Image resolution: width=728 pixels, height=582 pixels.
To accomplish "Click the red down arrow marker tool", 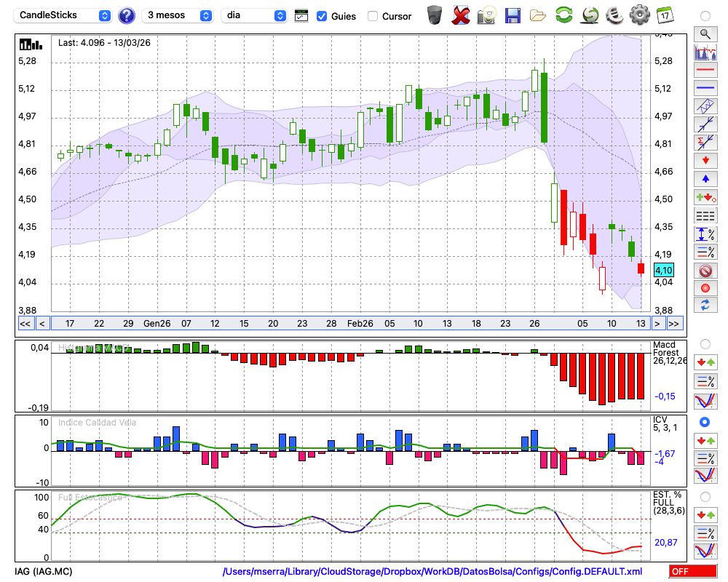I will 705,161.
